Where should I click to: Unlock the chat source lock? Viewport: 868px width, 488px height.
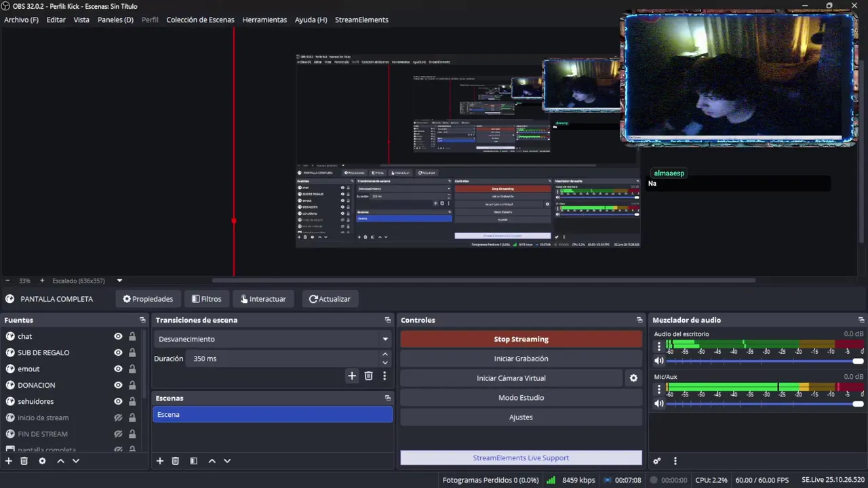coord(132,336)
